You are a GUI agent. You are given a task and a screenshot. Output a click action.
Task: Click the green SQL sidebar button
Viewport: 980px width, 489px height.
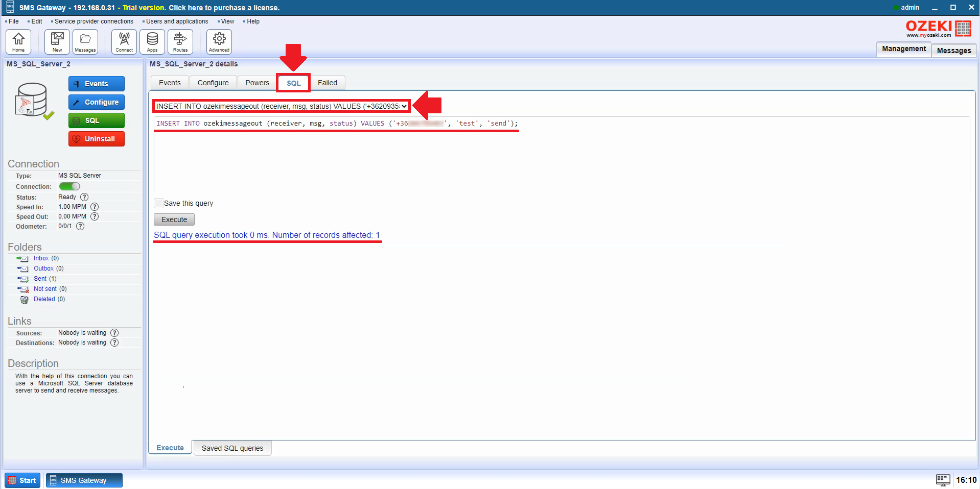(x=97, y=120)
